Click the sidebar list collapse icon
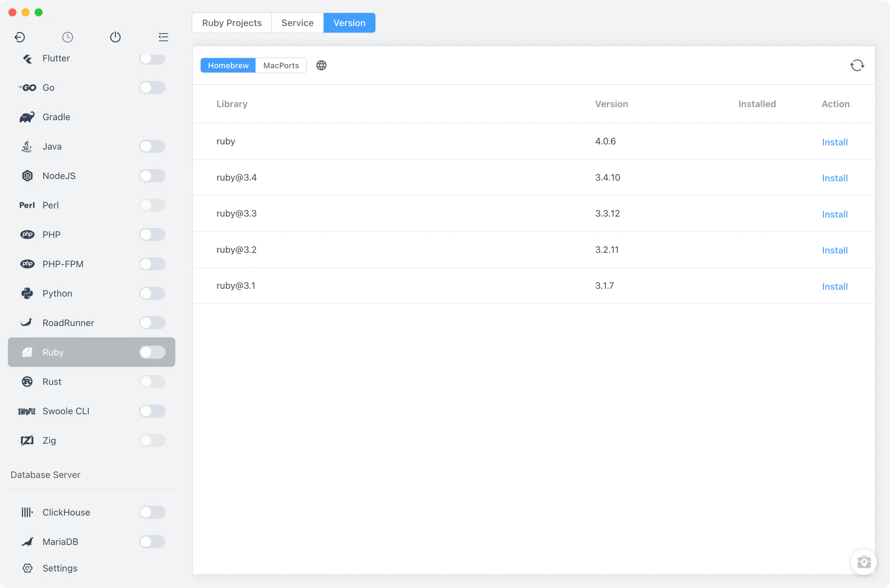 click(163, 37)
